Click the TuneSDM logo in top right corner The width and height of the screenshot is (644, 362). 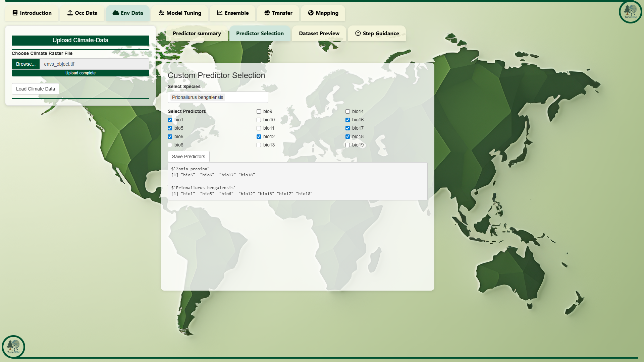(630, 12)
